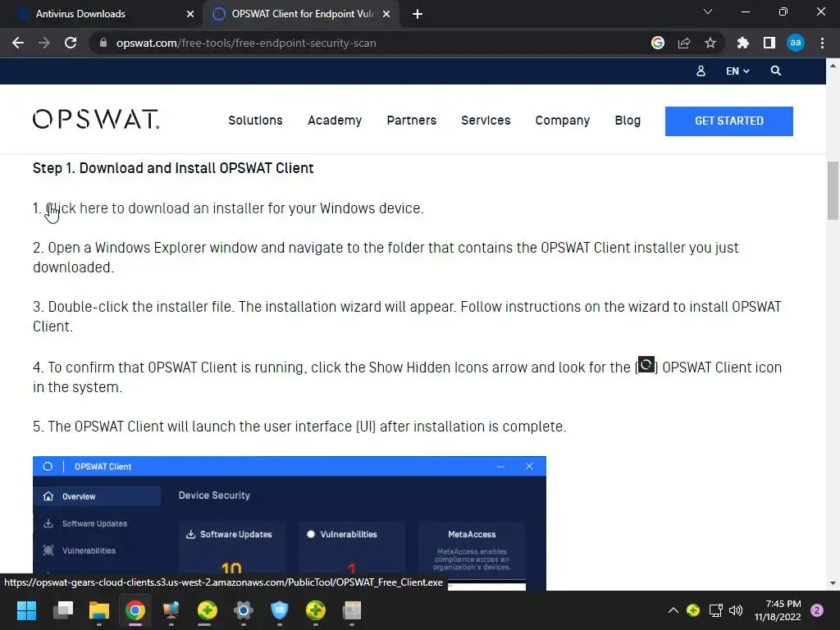Open the Solutions menu
Image resolution: width=840 pixels, height=630 pixels.
tap(256, 121)
